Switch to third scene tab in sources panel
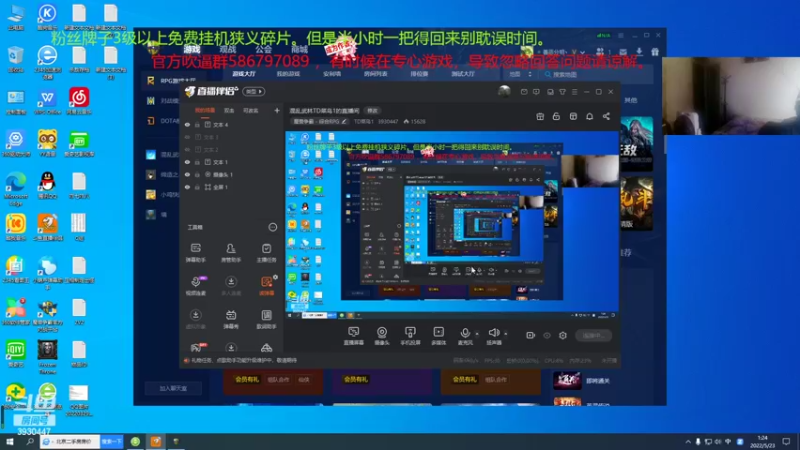Screen dimensions: 800x450 pos(251,110)
